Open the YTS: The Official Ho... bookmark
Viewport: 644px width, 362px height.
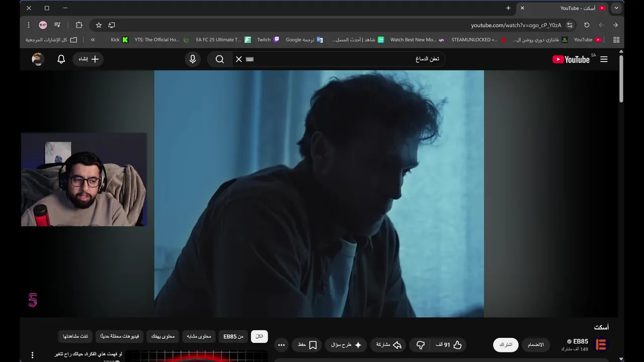[162, 40]
